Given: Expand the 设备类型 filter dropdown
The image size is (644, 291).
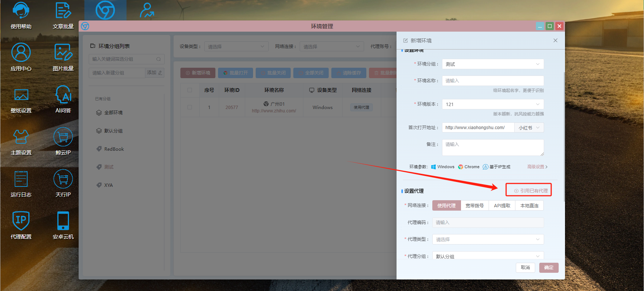Looking at the screenshot, I should click(x=236, y=47).
